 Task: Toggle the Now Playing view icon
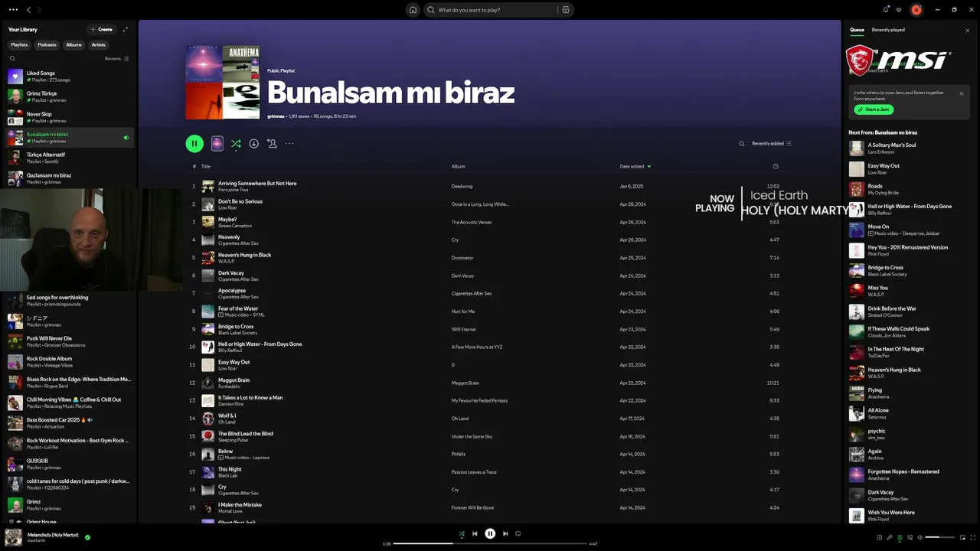click(880, 537)
